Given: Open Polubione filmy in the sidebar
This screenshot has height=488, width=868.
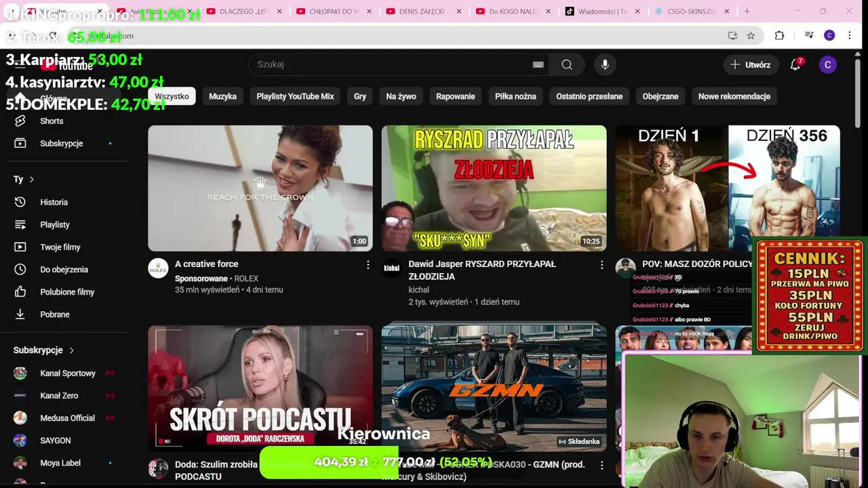Looking at the screenshot, I should [x=67, y=291].
